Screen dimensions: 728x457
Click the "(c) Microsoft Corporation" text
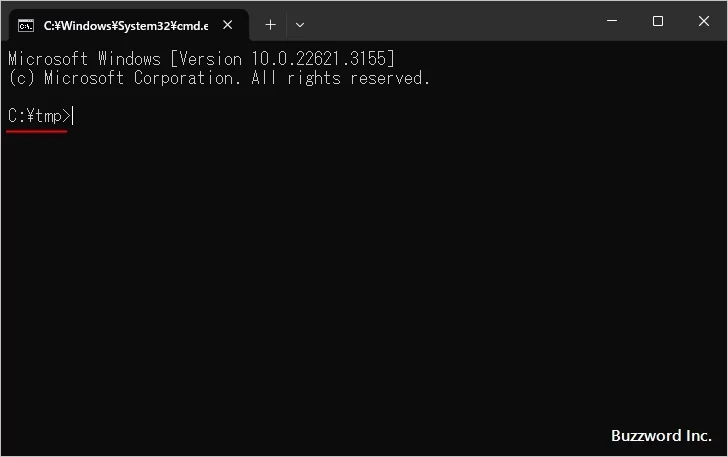(125, 78)
